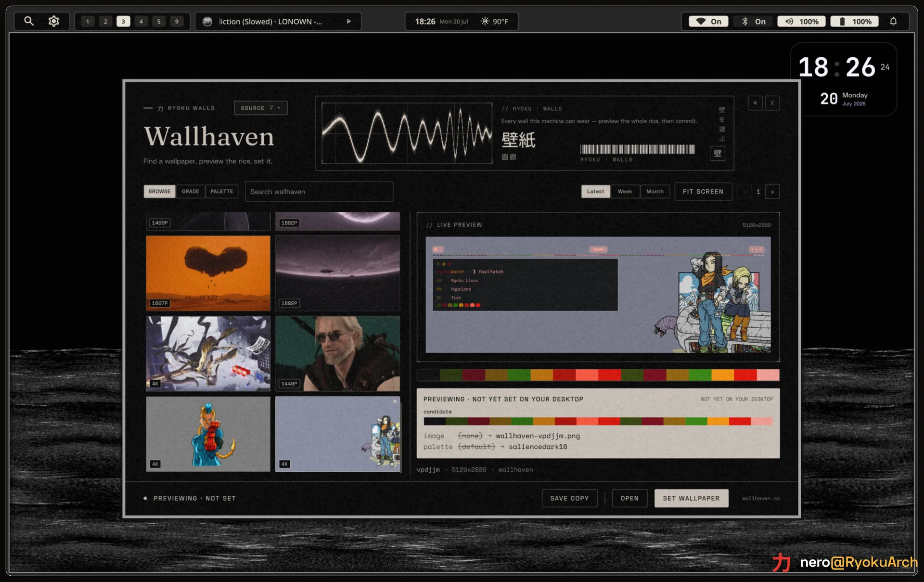Viewport: 924px width, 582px height.
Task: Switch to the PALETTE tab
Action: (x=222, y=192)
